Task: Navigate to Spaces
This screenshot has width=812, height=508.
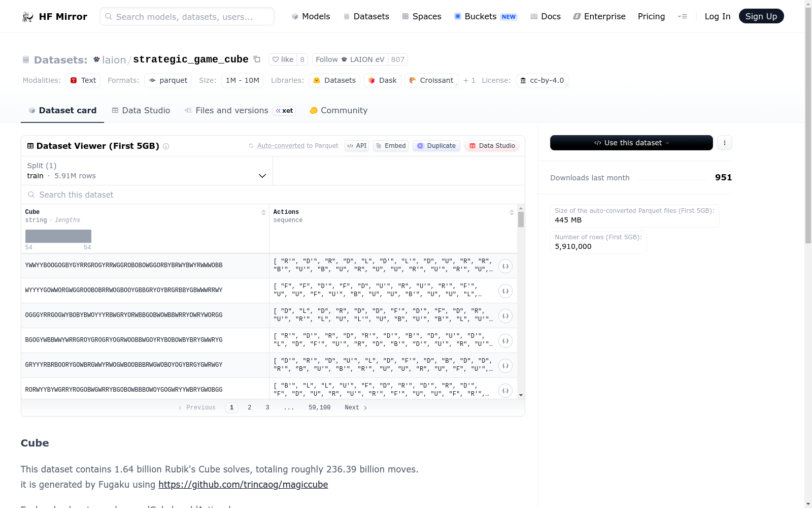Action: [422, 16]
